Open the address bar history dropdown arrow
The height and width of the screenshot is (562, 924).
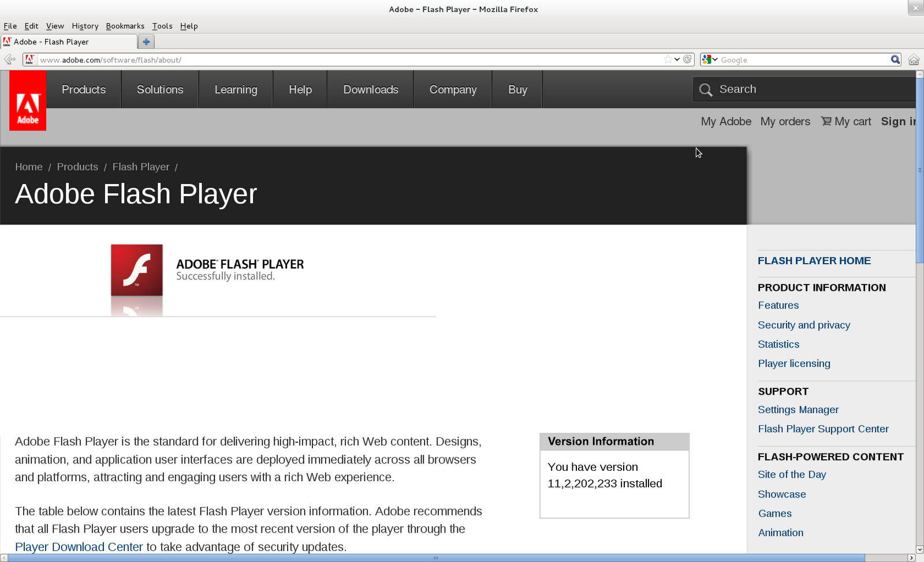pos(677,59)
